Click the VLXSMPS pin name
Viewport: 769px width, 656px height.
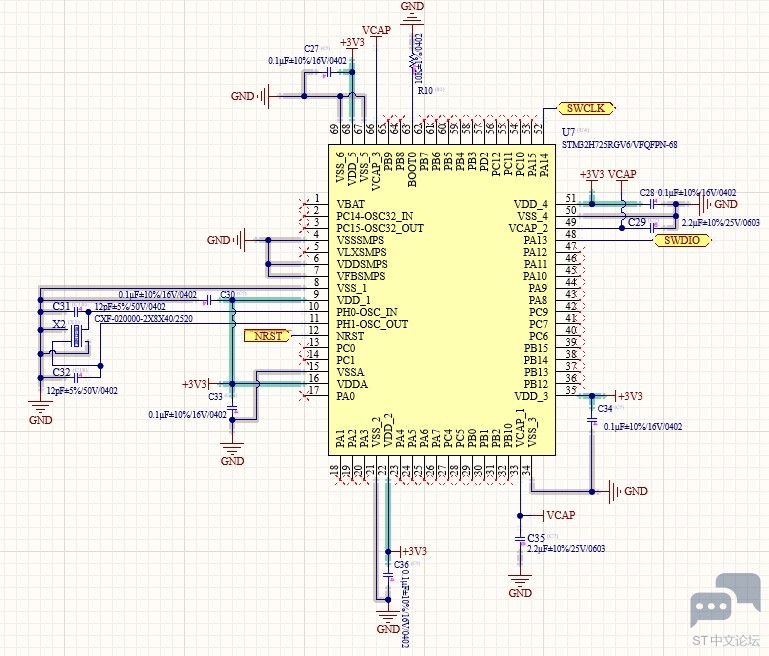361,252
